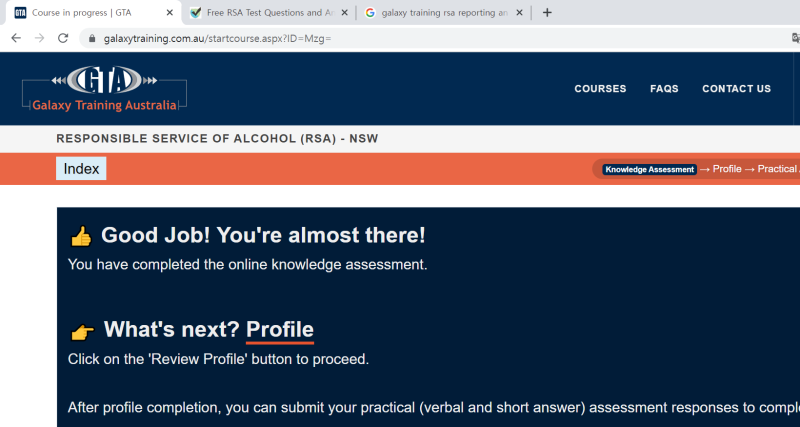800x427 pixels.
Task: Click the pointing hand emoji icon
Action: pos(82,333)
